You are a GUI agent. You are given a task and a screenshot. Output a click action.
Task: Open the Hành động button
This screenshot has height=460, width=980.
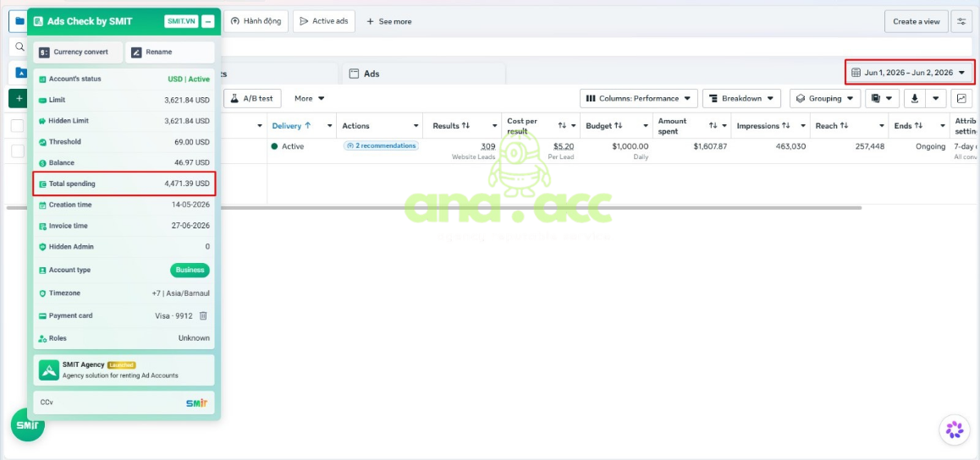[x=256, y=21]
